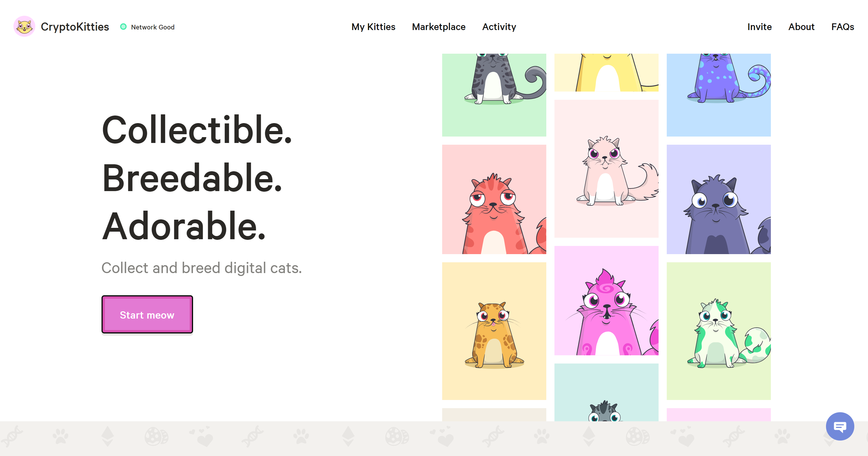Select the orange spotted kitty card

[494, 331]
